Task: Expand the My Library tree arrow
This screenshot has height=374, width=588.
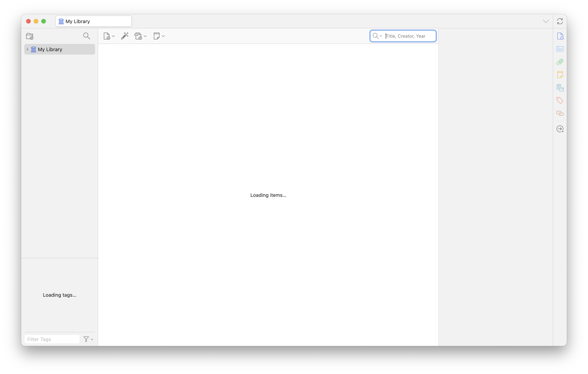Action: click(27, 49)
